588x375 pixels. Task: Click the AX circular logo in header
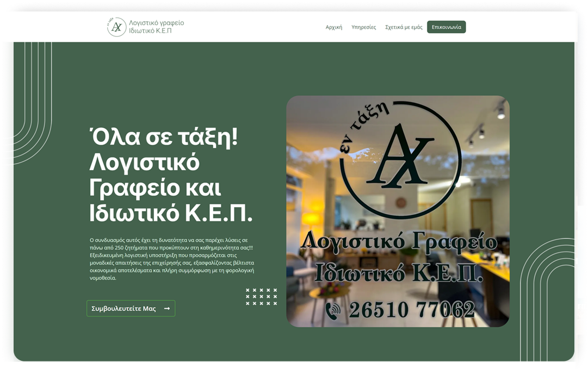tap(116, 27)
